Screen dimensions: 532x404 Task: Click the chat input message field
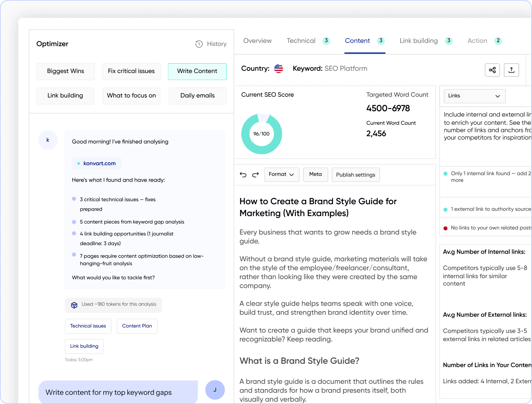[x=118, y=392]
